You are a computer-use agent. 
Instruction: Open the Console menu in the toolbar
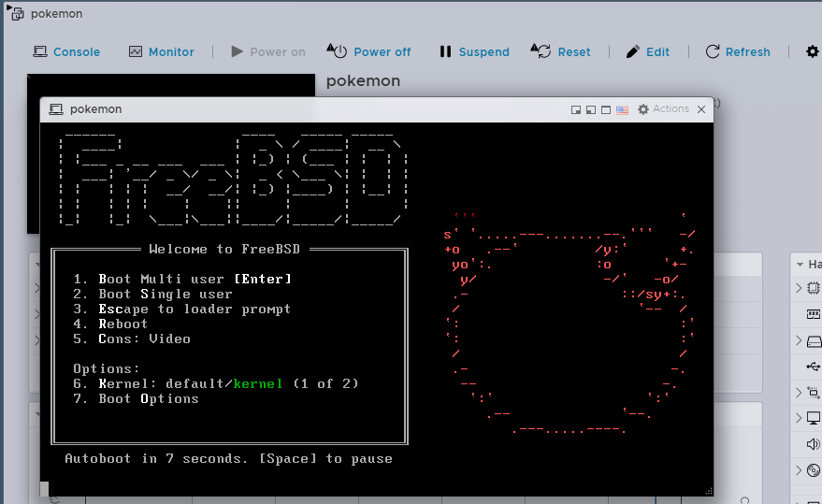tap(66, 52)
